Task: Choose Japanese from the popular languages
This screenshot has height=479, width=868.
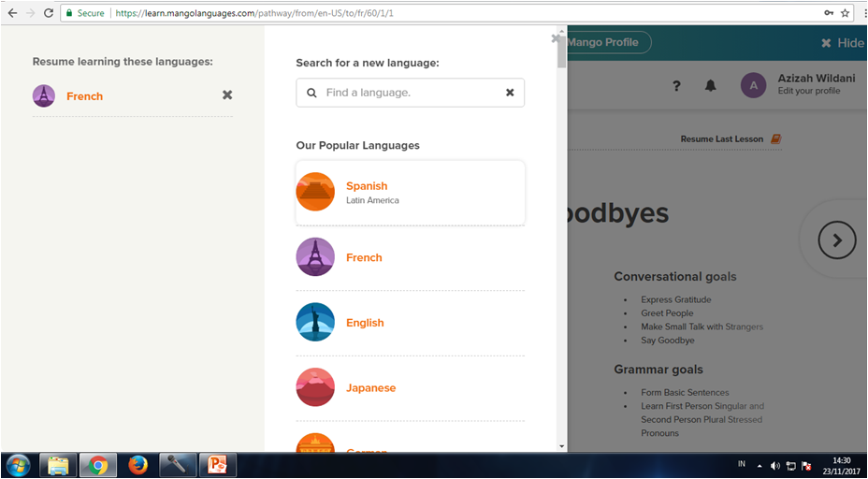Action: (411, 387)
